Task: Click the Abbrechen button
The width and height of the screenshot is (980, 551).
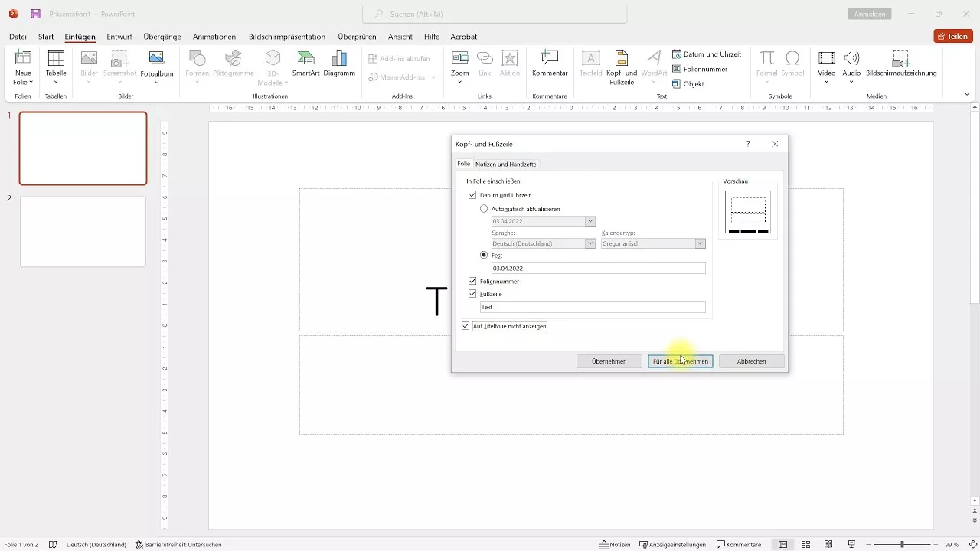Action: (x=751, y=361)
